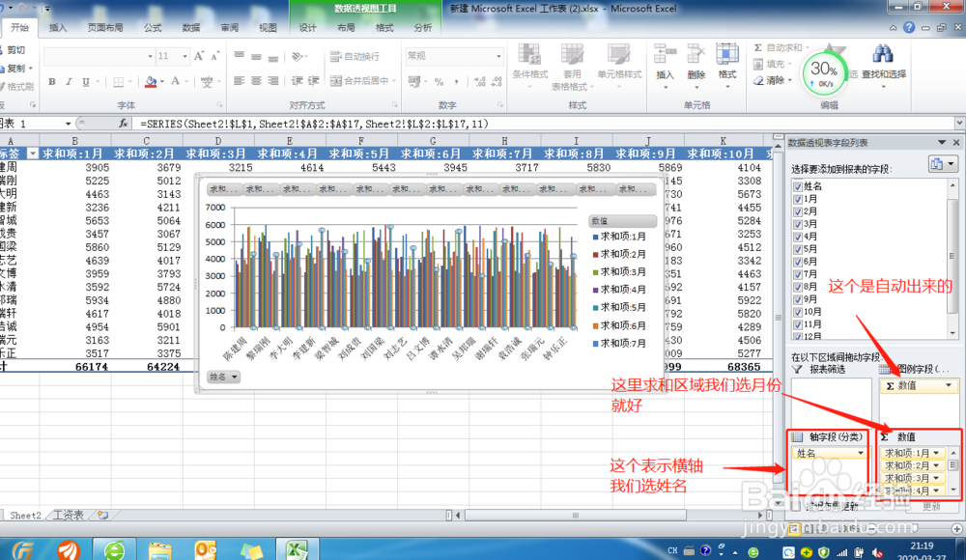Click the percent style icon

pyautogui.click(x=439, y=81)
